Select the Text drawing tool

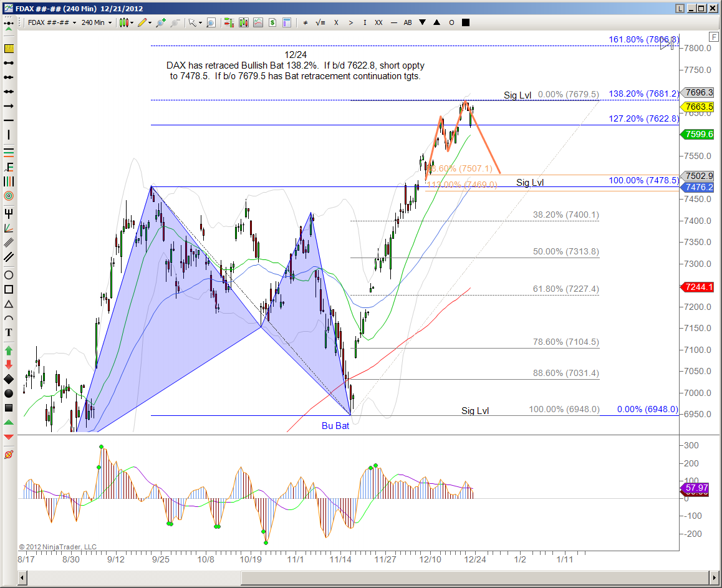click(9, 333)
